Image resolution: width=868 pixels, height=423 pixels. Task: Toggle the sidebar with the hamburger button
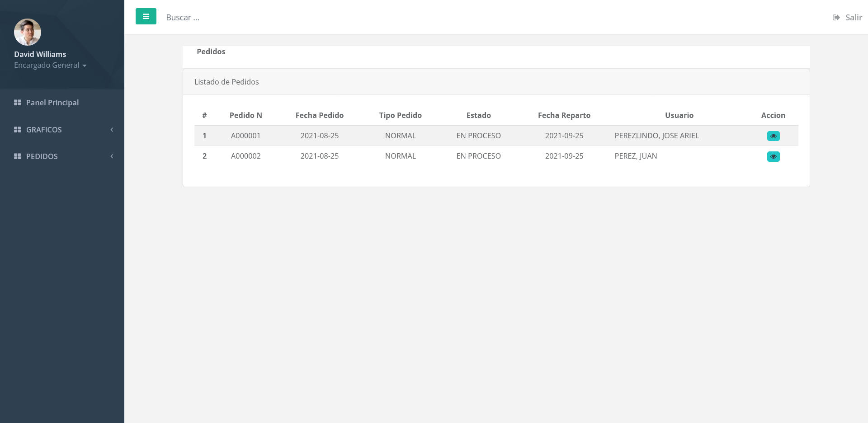(146, 16)
